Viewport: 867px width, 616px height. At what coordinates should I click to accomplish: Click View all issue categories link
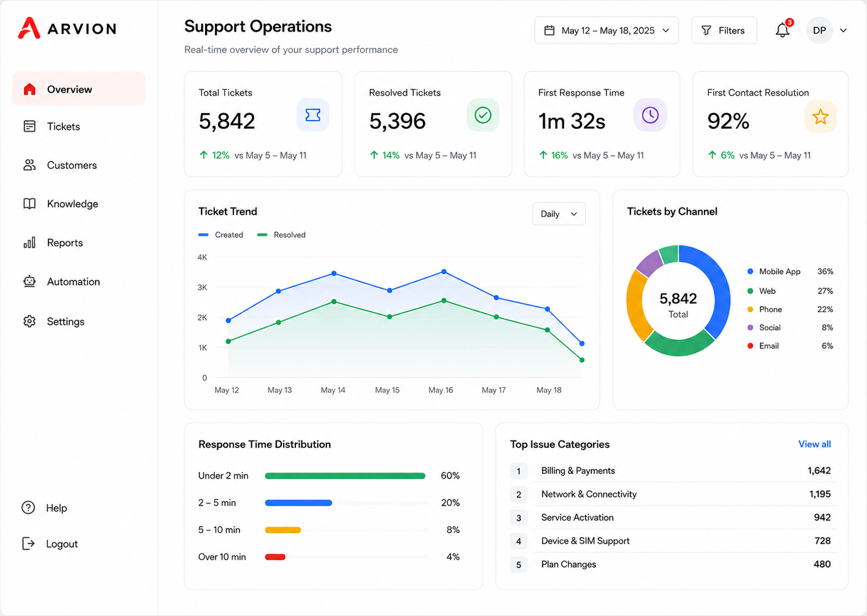pos(815,444)
